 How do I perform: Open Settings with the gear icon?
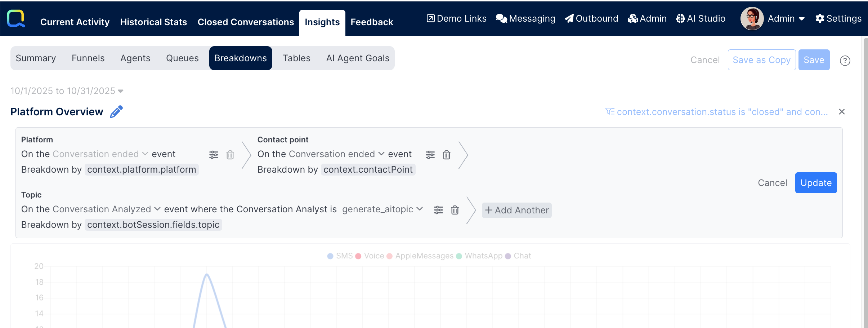[838, 18]
